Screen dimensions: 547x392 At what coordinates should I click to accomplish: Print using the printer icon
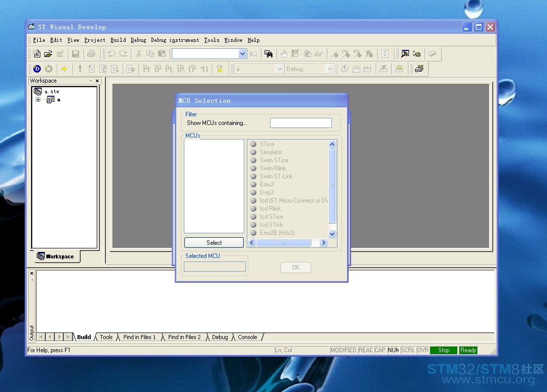[91, 54]
